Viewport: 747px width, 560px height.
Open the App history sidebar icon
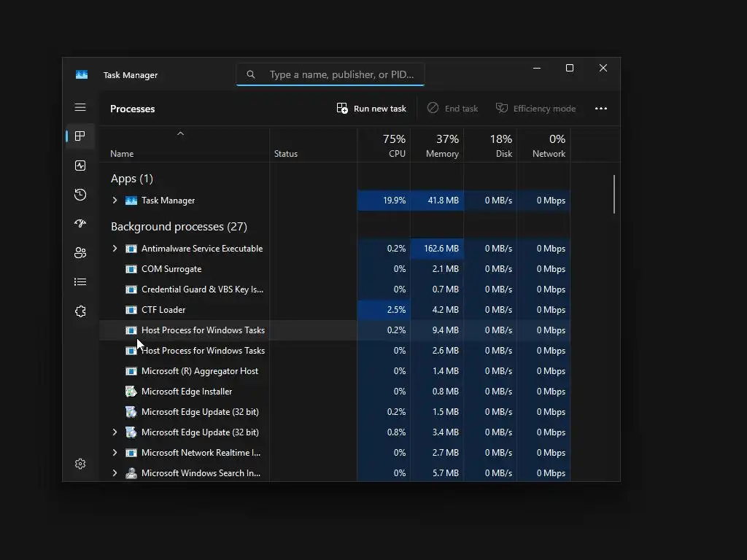[80, 194]
